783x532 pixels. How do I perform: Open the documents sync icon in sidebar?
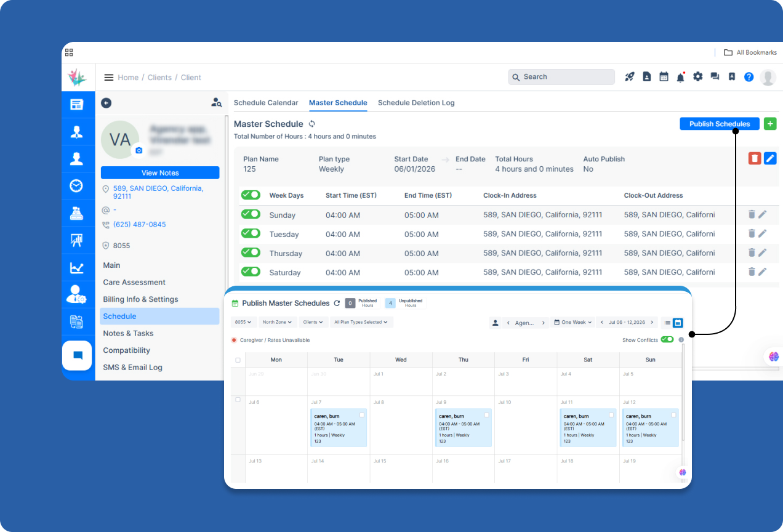pyautogui.click(x=76, y=321)
